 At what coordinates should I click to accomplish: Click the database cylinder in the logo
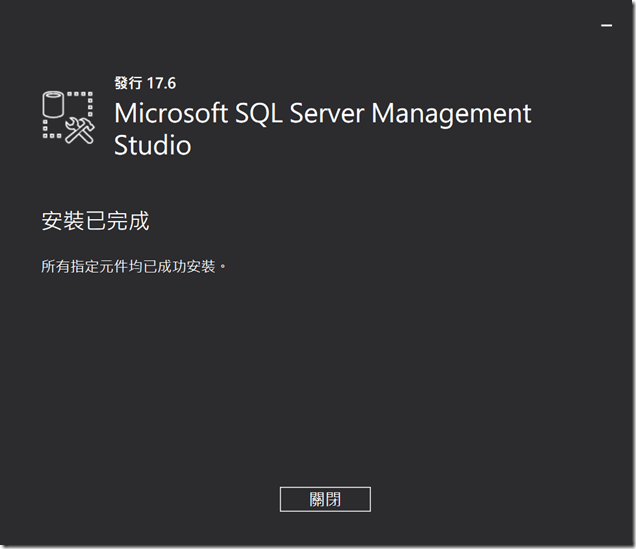click(53, 104)
